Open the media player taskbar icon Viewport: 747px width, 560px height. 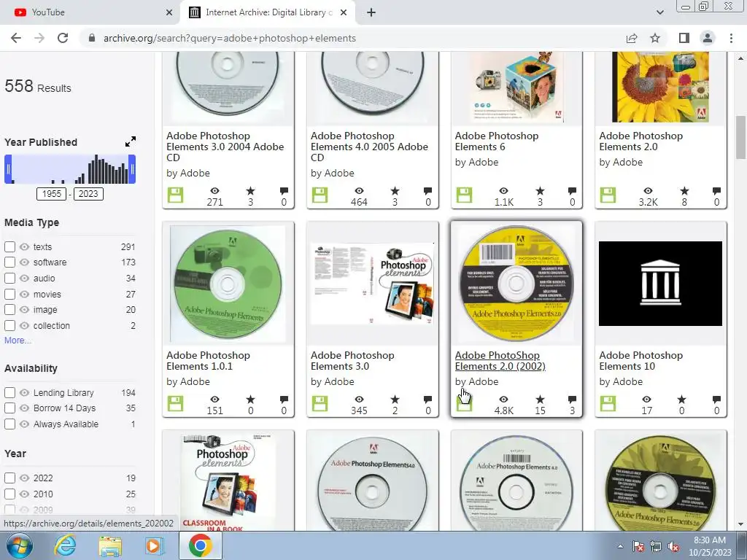click(154, 545)
